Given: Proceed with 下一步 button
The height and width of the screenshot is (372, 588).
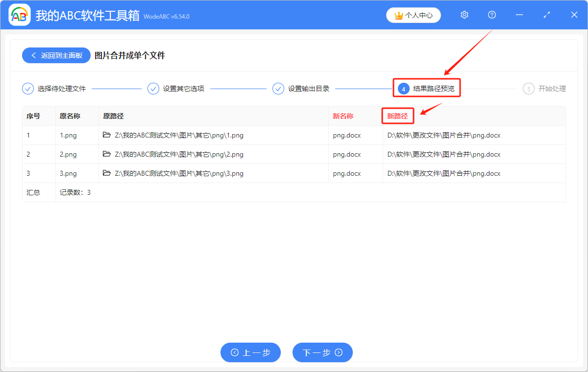Looking at the screenshot, I should pyautogui.click(x=322, y=352).
